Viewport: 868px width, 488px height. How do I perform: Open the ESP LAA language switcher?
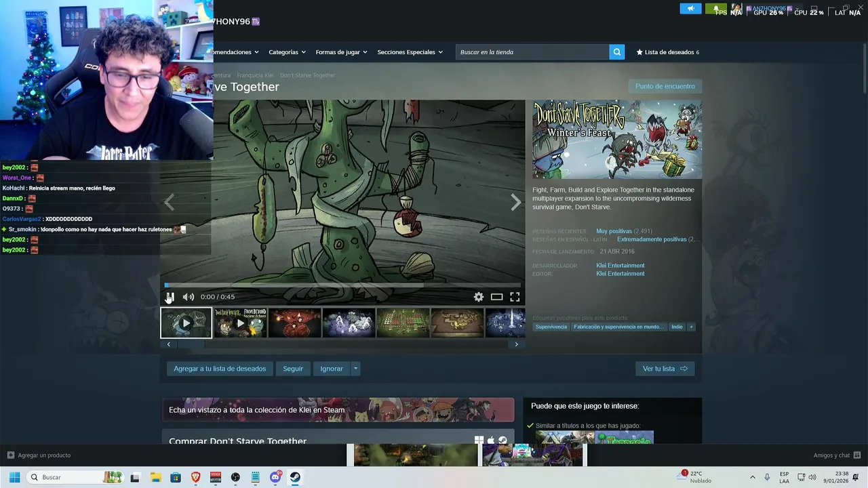785,477
